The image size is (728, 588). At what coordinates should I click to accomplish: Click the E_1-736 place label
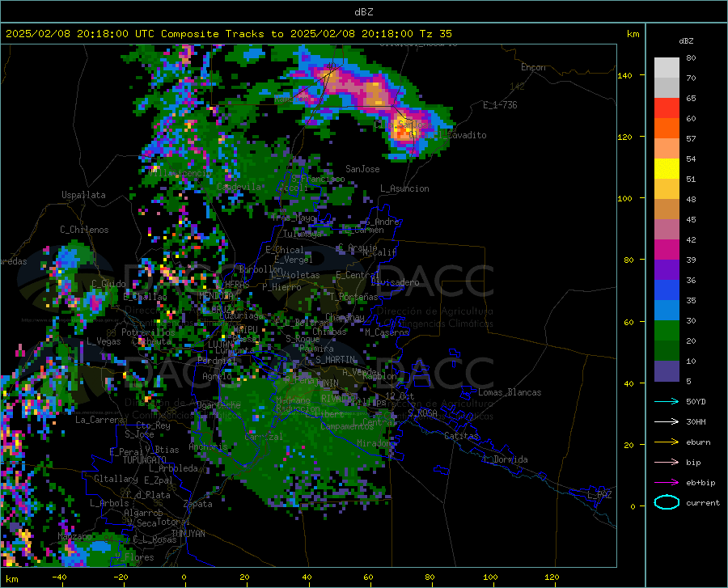click(500, 105)
